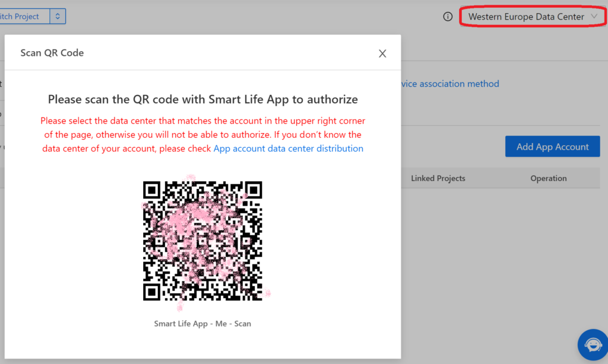Open the device association method link
Image resolution: width=608 pixels, height=364 pixels.
pyautogui.click(x=450, y=84)
